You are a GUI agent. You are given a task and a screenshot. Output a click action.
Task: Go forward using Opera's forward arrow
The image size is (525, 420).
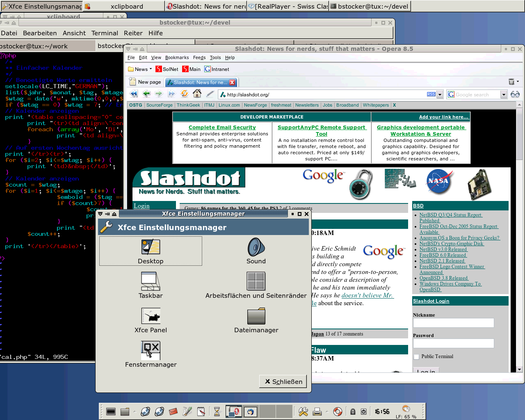pos(159,94)
